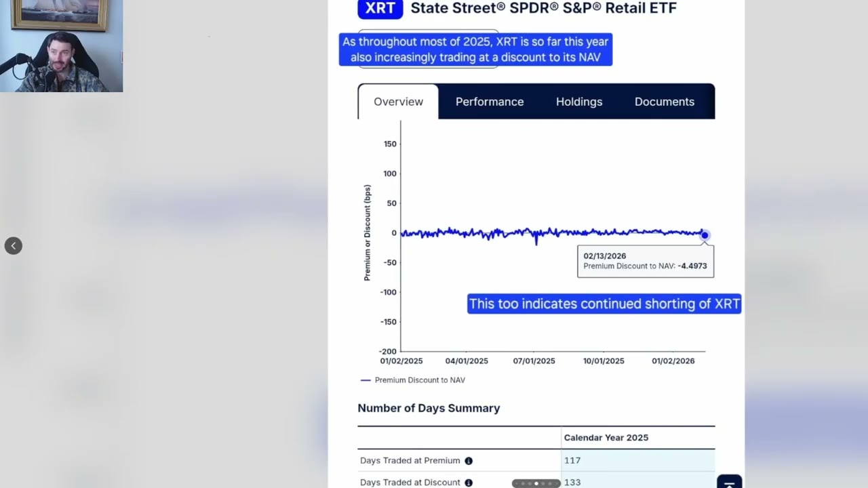Click the 01/02/2026 x-axis label

click(673, 361)
